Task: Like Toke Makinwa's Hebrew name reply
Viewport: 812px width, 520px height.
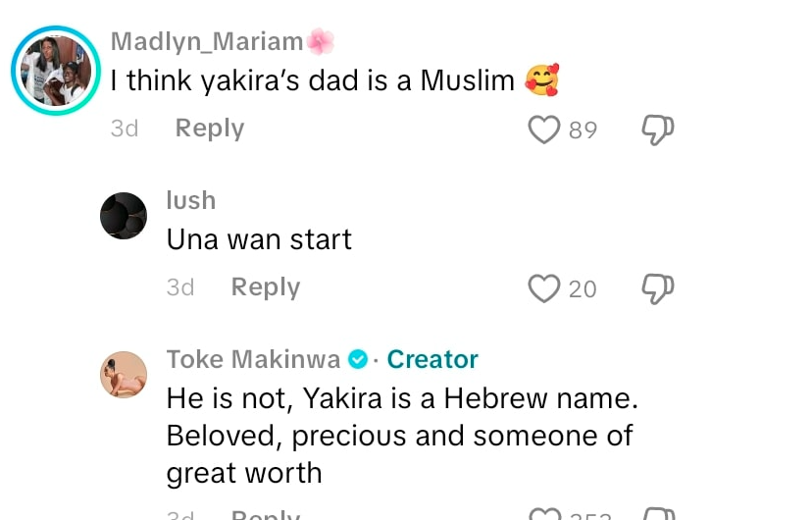Action: (x=543, y=514)
